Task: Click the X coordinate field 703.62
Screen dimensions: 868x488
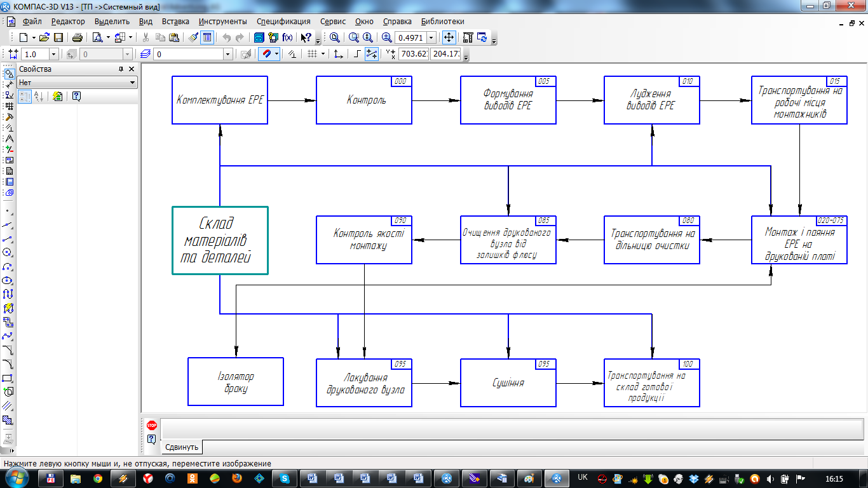Action: tap(413, 55)
